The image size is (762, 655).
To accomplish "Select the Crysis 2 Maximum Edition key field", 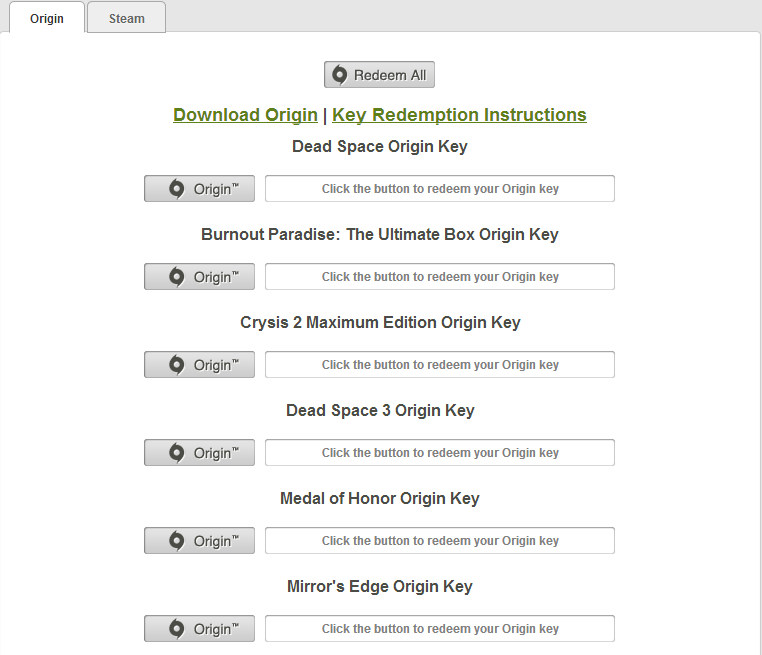I will pyautogui.click(x=440, y=364).
